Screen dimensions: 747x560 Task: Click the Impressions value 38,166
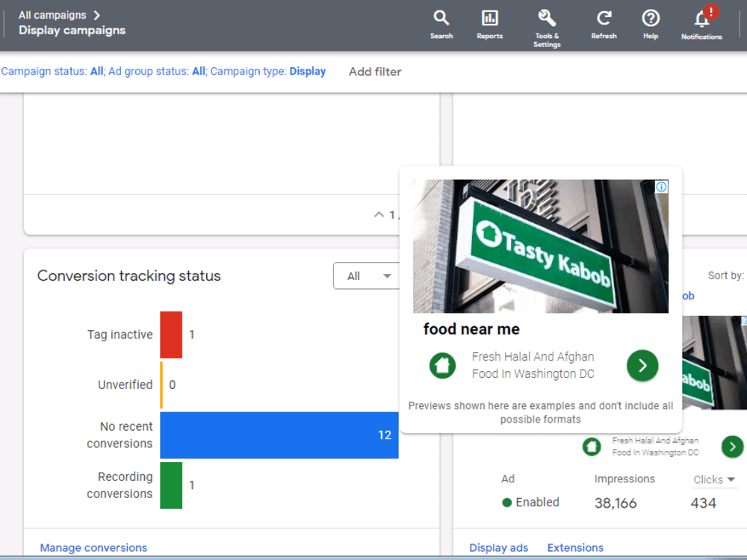(x=615, y=503)
